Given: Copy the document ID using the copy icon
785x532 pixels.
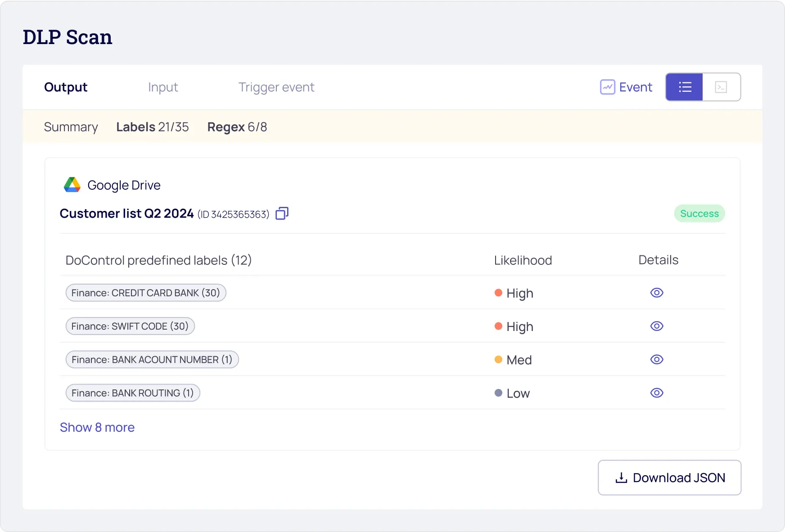Looking at the screenshot, I should 281,213.
